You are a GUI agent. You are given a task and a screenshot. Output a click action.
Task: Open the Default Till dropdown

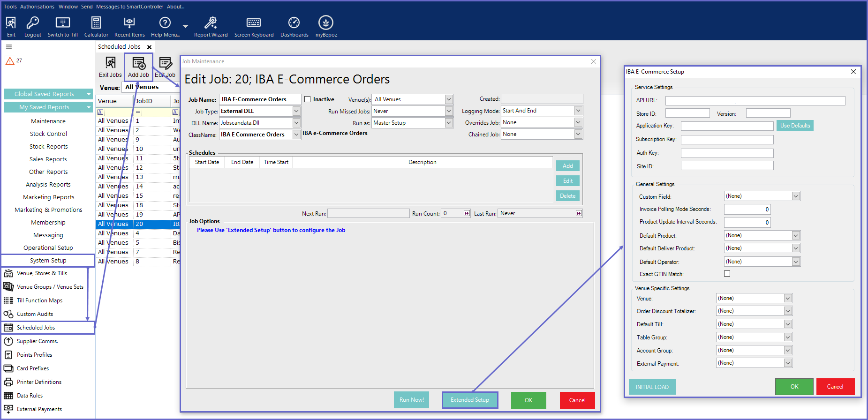788,324
